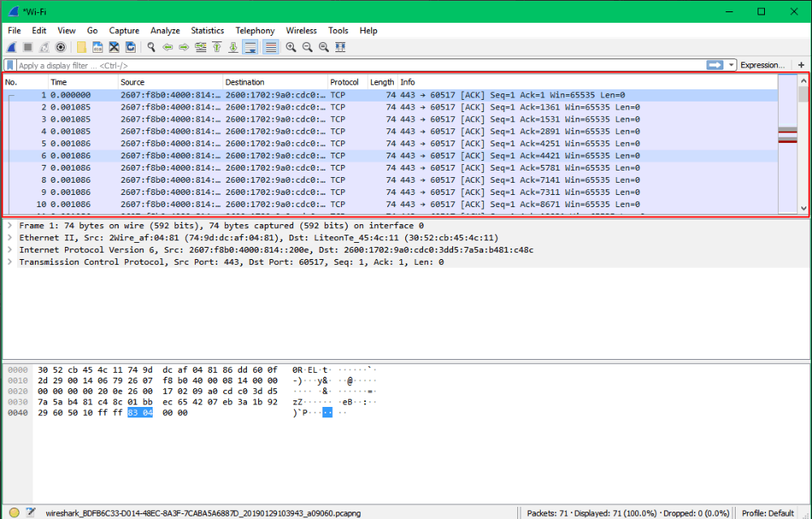Zoom in main window text
812x519 pixels.
(291, 47)
